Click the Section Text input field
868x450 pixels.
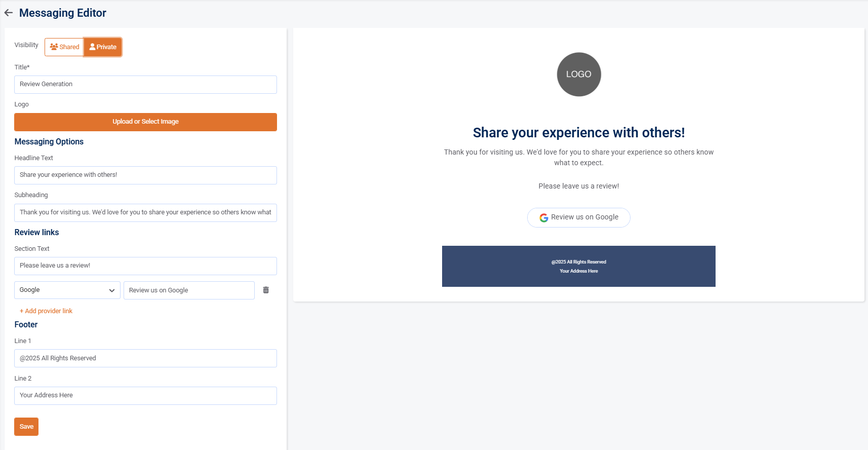coord(145,266)
